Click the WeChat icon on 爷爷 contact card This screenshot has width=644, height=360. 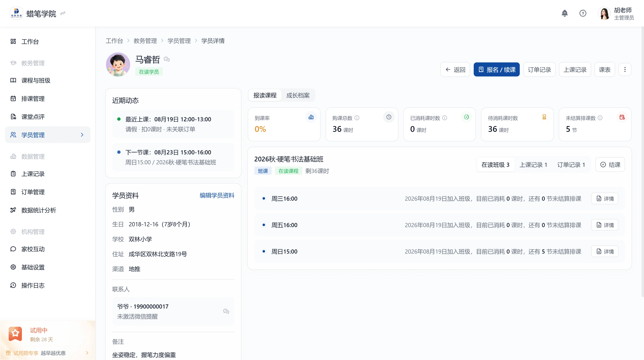[x=226, y=311]
